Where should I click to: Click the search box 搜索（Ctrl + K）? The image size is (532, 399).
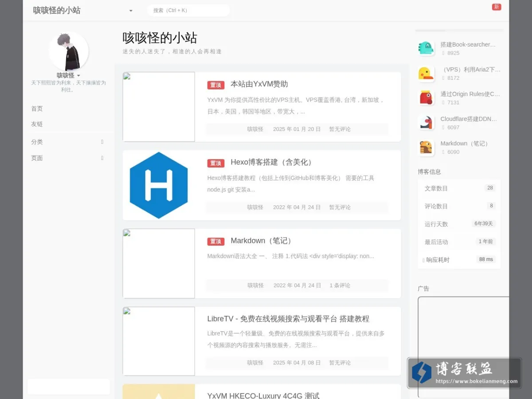188,10
